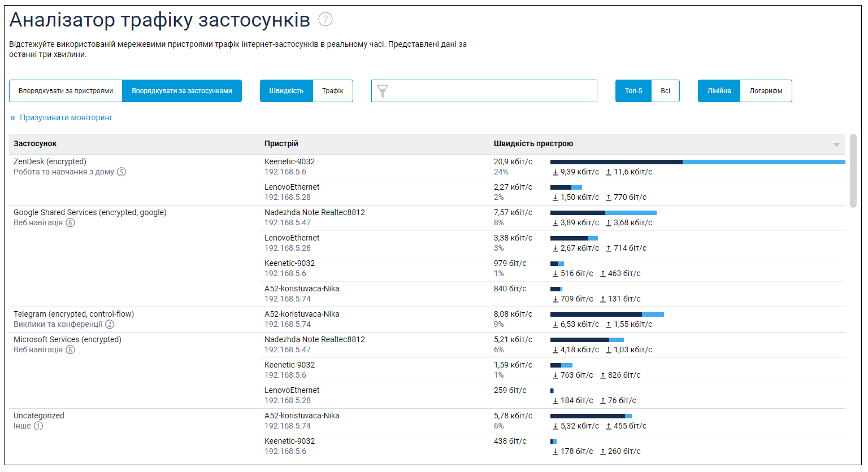Viewport: 868px width, 472px height.
Task: Click the vertical scrollbar thumb
Action: (x=853, y=171)
